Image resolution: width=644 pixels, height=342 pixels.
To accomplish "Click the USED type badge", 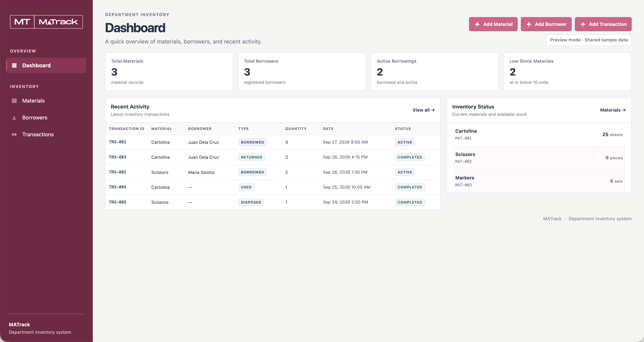I will pyautogui.click(x=246, y=187).
